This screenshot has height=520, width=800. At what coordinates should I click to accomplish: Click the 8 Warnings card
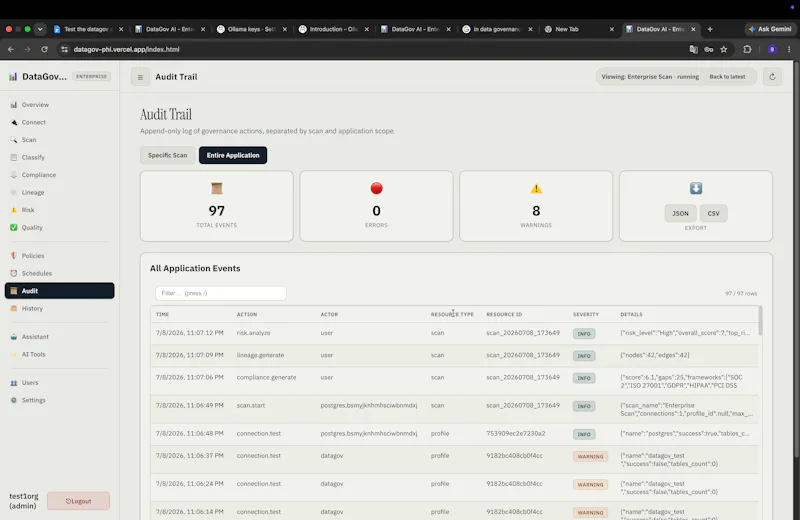536,206
